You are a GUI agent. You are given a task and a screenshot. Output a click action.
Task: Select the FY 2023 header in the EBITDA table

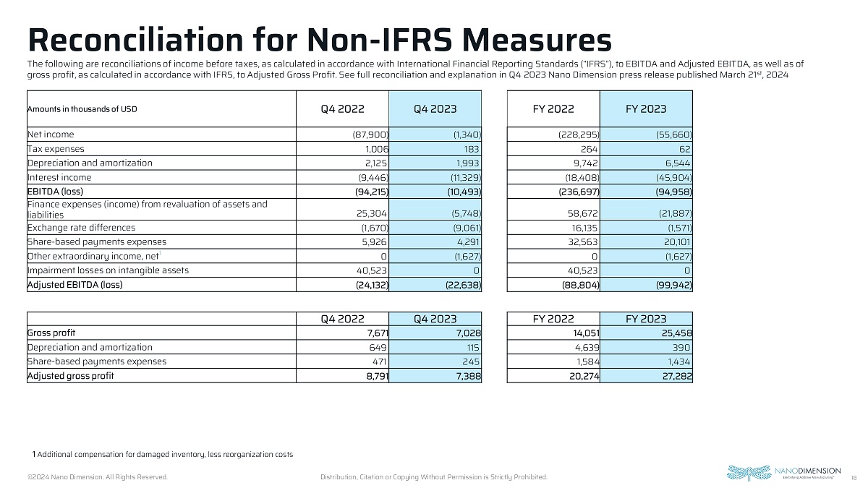coord(646,109)
